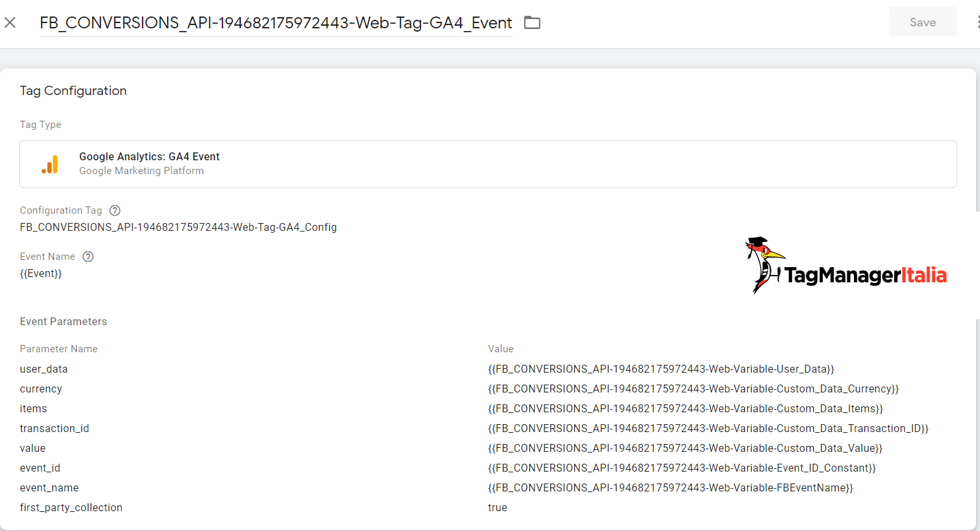
Task: Open help icon next to Event Name
Action: (88, 257)
